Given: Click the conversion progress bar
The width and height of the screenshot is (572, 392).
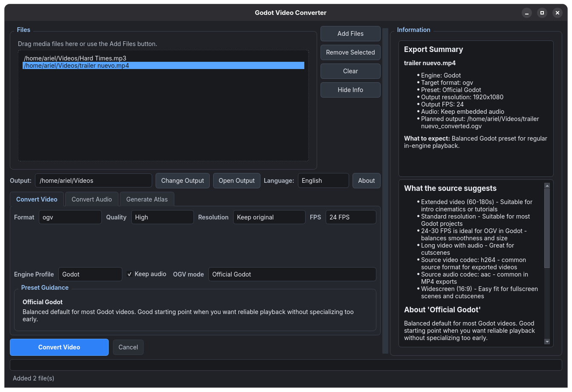Looking at the screenshot, I should pyautogui.click(x=286, y=365).
